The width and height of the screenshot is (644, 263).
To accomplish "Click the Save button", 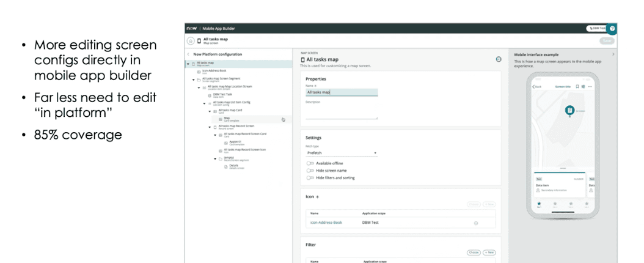I will click(606, 40).
